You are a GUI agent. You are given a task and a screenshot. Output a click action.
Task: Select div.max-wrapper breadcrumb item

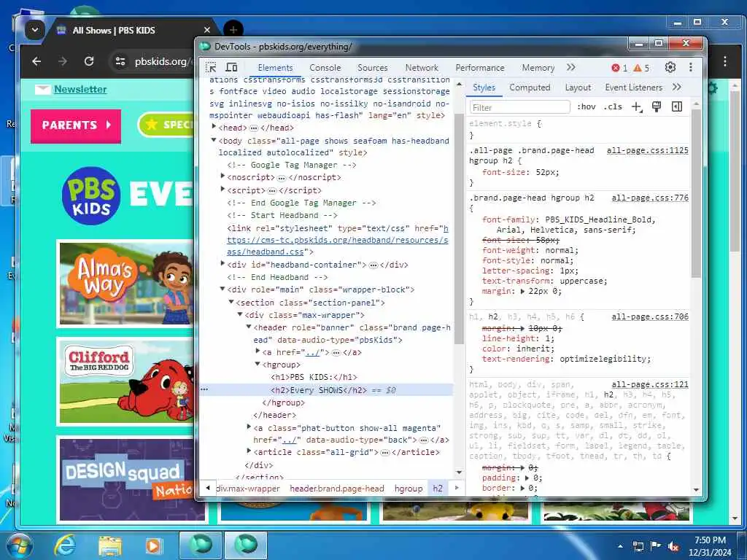pyautogui.click(x=248, y=489)
